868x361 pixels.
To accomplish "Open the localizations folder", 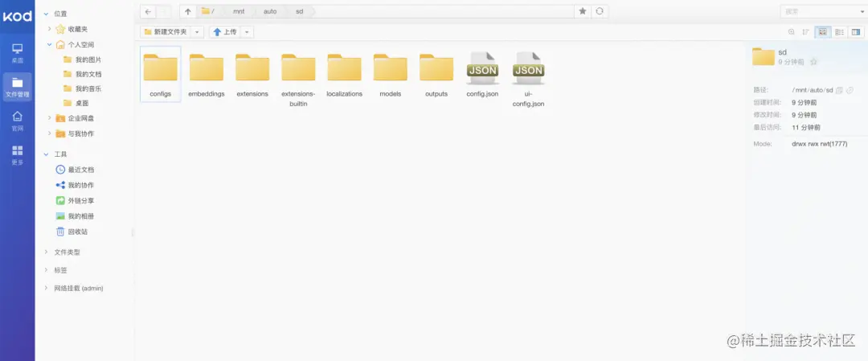I will [344, 74].
